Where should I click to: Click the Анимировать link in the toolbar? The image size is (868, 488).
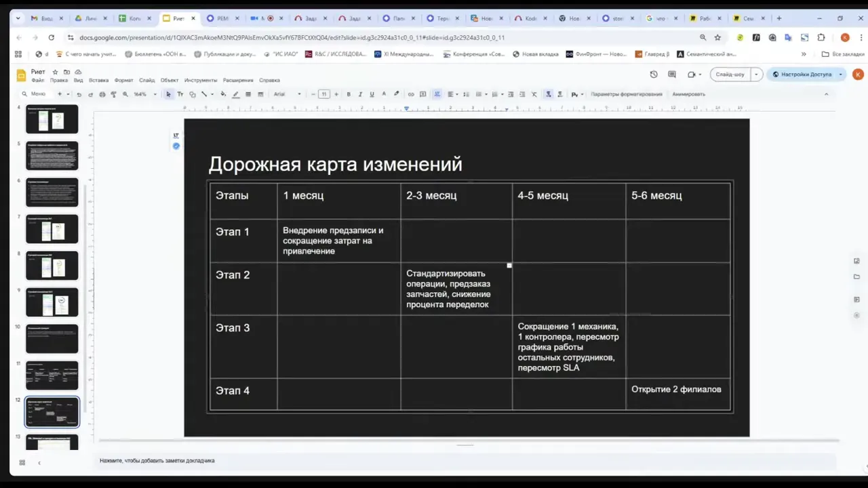coord(688,94)
